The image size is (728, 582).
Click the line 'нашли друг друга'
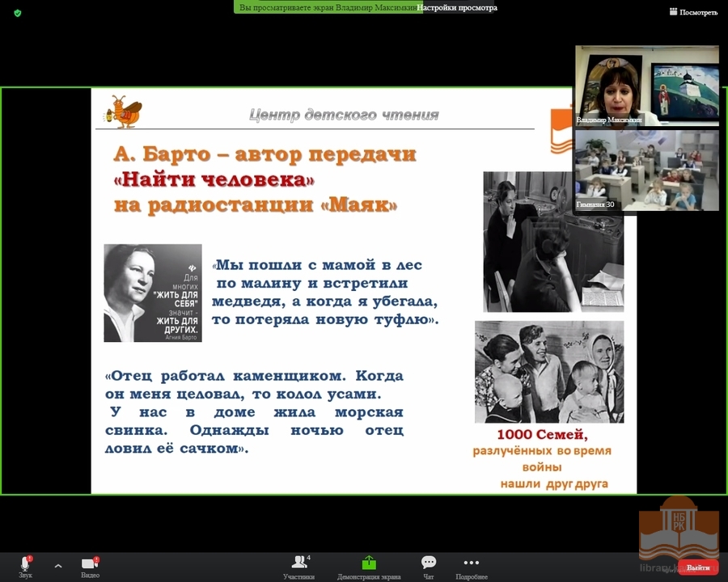(x=554, y=484)
